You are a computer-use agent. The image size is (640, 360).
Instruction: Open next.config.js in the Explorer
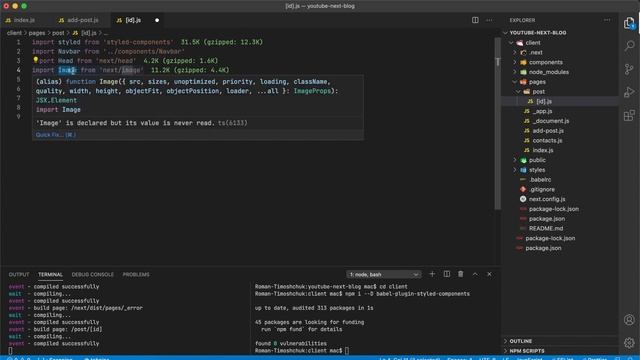[547, 199]
